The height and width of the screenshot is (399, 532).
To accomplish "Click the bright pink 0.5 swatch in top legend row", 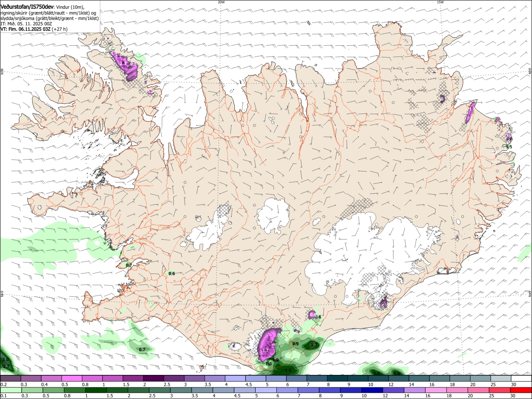I will click(x=71, y=378).
